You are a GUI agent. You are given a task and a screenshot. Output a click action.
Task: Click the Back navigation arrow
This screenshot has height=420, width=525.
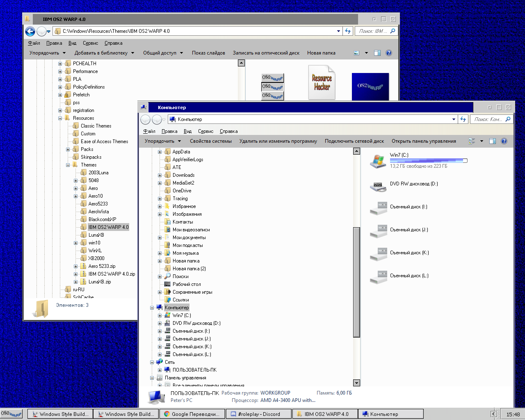coord(145,119)
